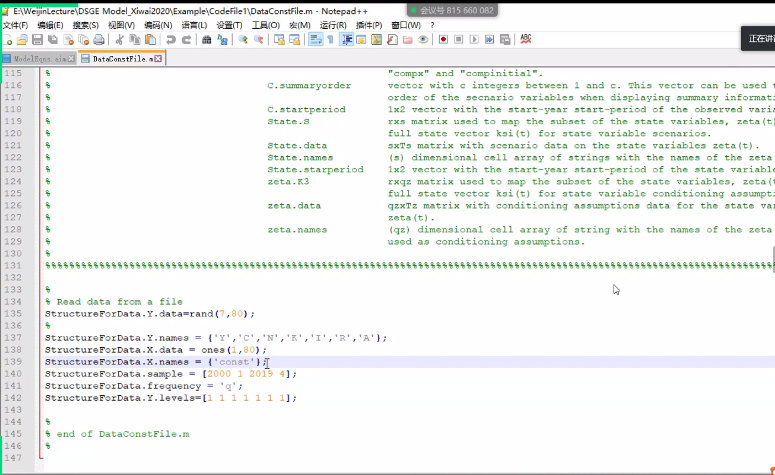Image resolution: width=775 pixels, height=475 pixels.
Task: Click the Save All toolbar icon
Action: tap(52, 40)
